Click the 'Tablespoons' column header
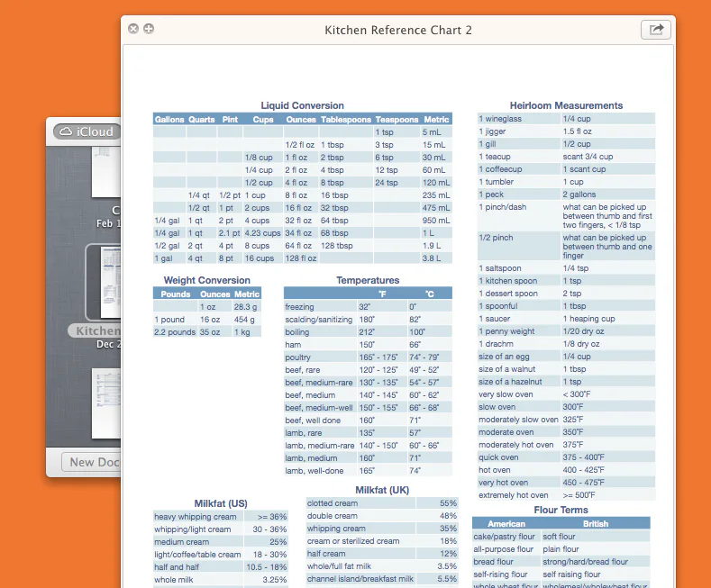Image resolution: width=711 pixels, height=588 pixels. click(x=346, y=120)
